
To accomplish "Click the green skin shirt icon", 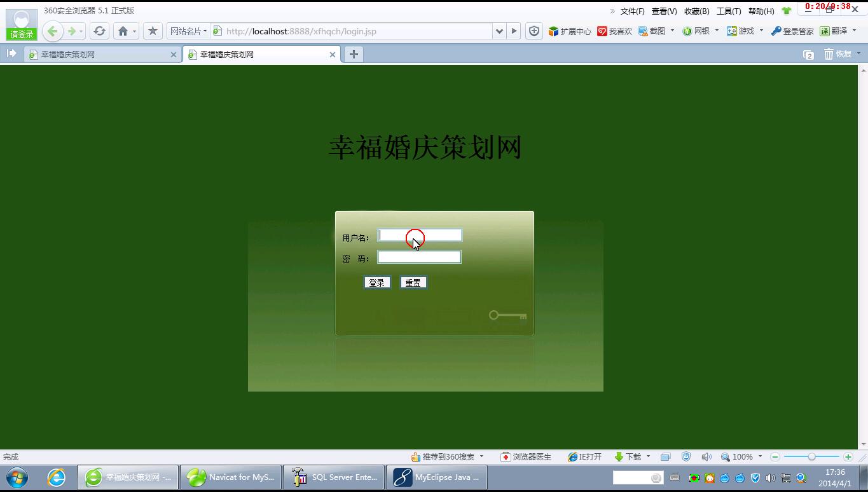I will tap(787, 11).
